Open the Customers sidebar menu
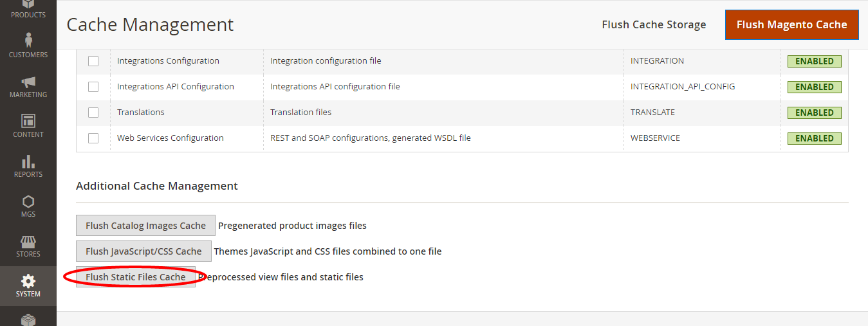This screenshot has width=868, height=326. pos(28,46)
